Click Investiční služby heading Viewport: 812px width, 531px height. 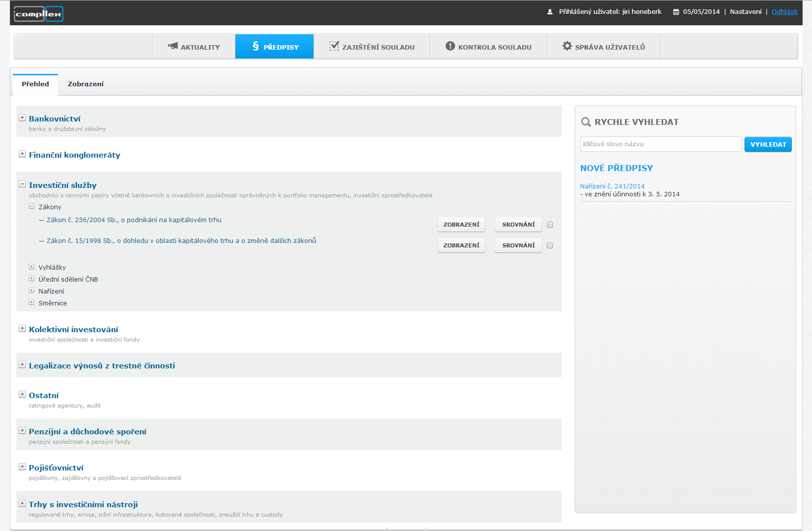(62, 185)
